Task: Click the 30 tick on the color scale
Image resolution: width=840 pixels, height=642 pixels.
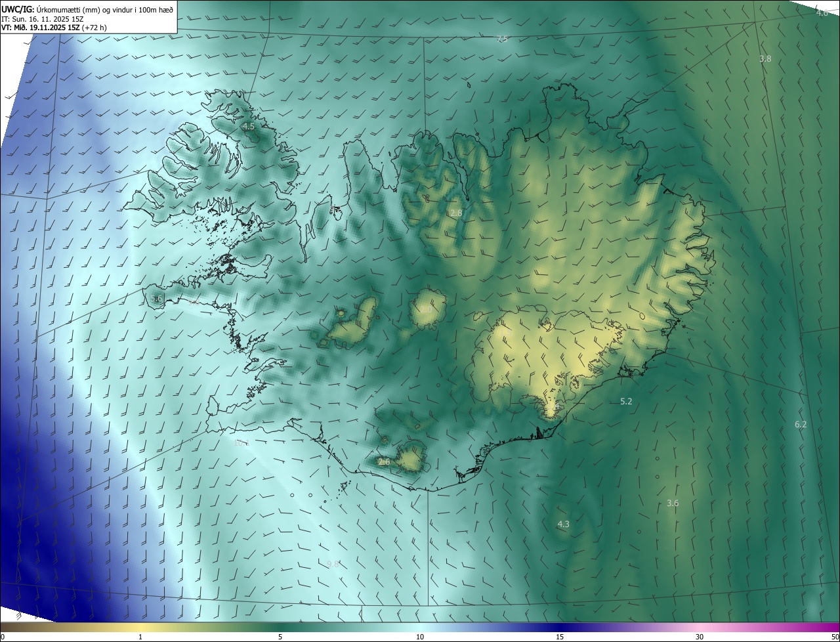Action: [700, 637]
